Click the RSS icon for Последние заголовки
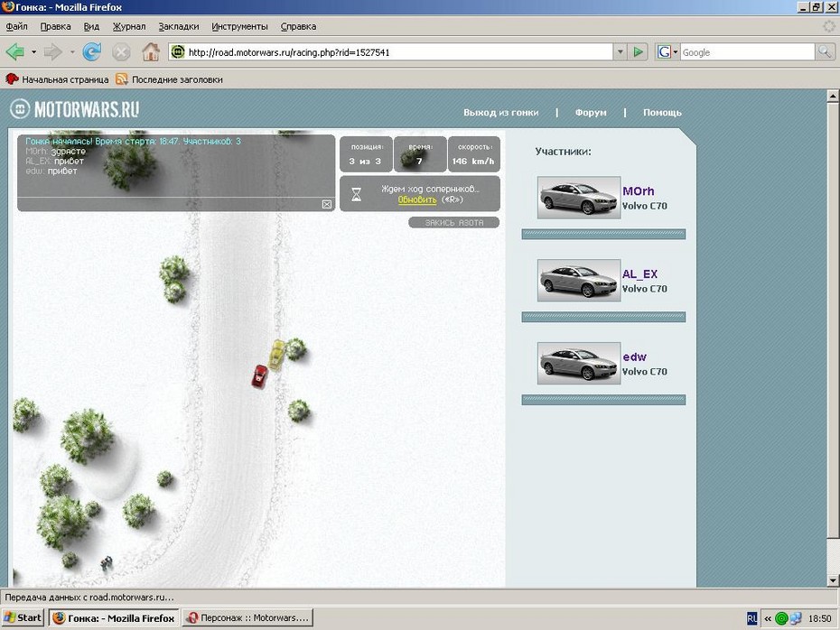 [122, 79]
